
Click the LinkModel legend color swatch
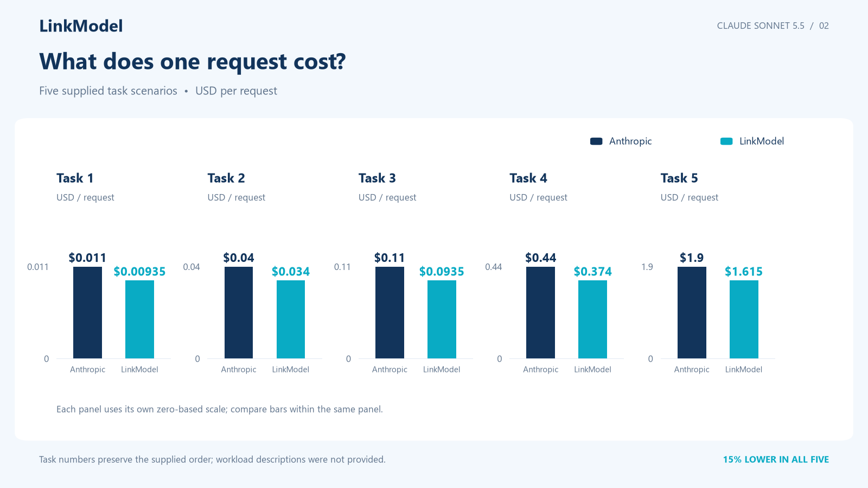[x=726, y=142]
